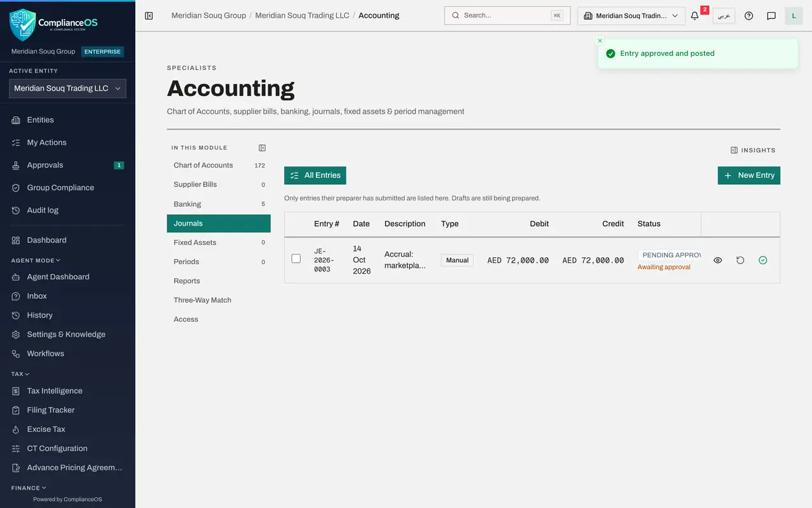This screenshot has width=812, height=508.
Task: Switch to Banking tab
Action: click(219, 204)
